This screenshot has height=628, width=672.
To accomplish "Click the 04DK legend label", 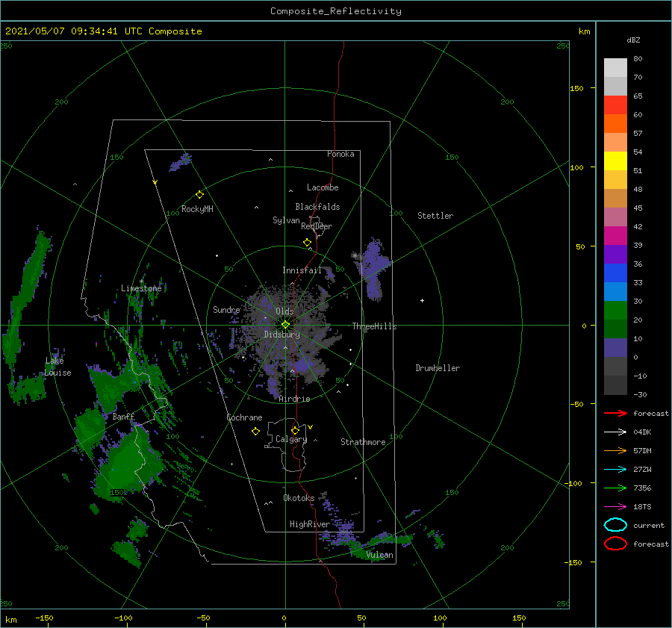I will click(x=642, y=432).
